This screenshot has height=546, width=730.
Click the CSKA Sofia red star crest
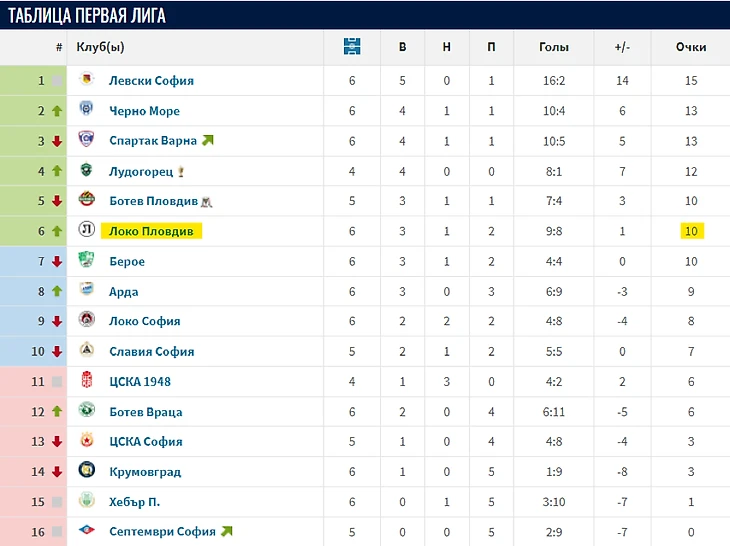(x=87, y=439)
